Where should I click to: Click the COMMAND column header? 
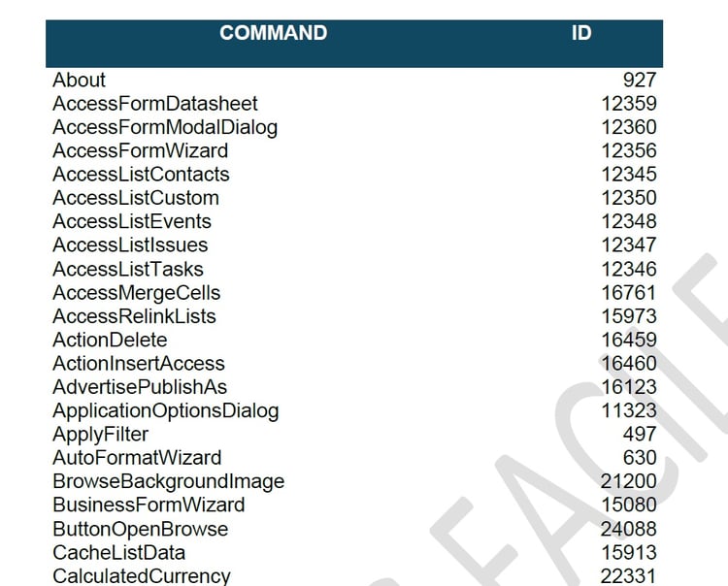click(x=273, y=33)
